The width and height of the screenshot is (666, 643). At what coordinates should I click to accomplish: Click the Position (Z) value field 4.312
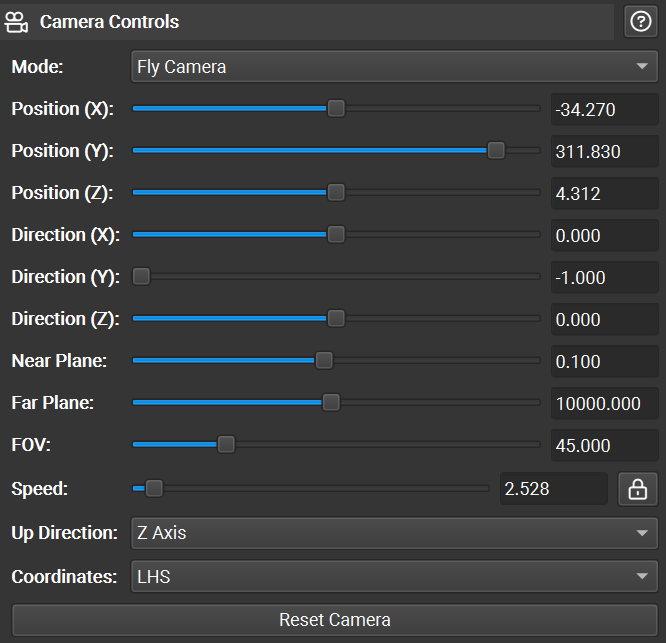click(x=604, y=194)
